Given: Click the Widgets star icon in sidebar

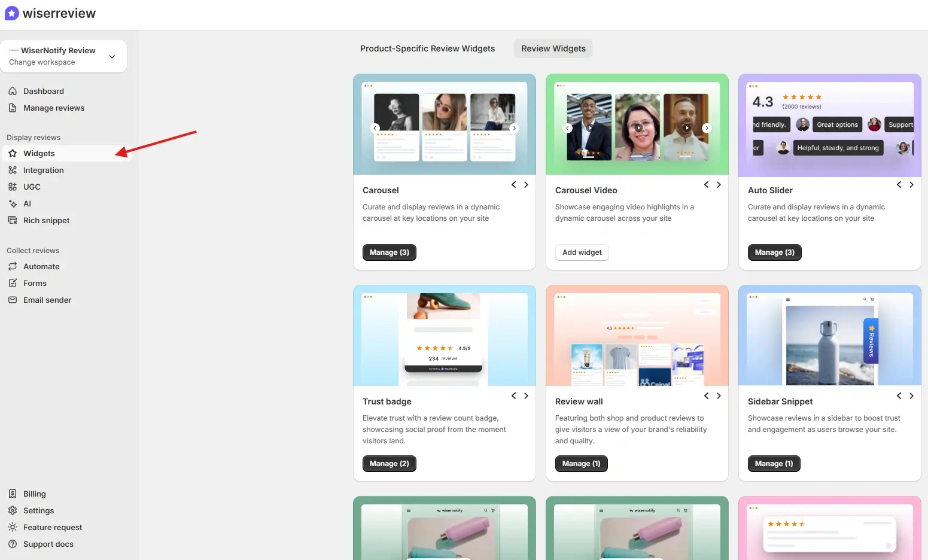Looking at the screenshot, I should point(13,153).
